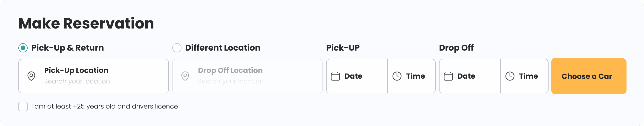
Task: Open the Pick-UP Date picker
Action: pos(353,76)
